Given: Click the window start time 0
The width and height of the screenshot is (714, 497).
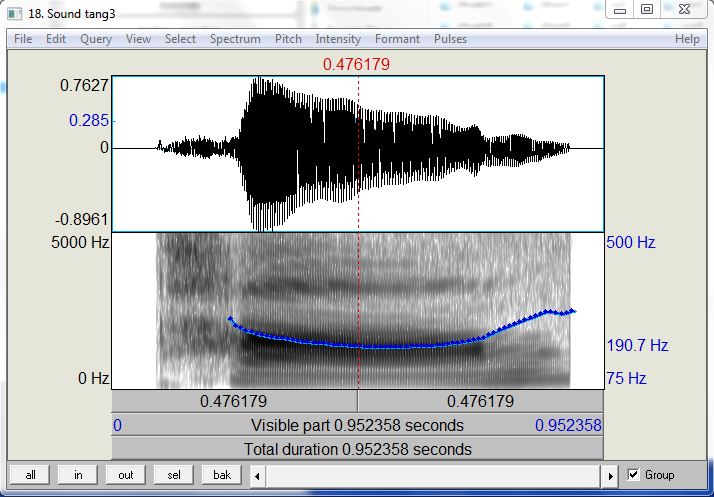Looking at the screenshot, I should tap(117, 425).
